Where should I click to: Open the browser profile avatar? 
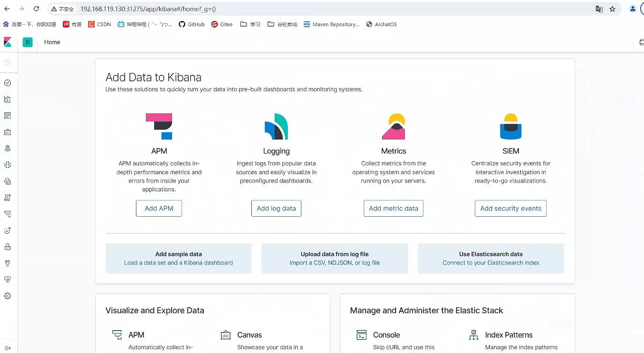[x=633, y=9]
